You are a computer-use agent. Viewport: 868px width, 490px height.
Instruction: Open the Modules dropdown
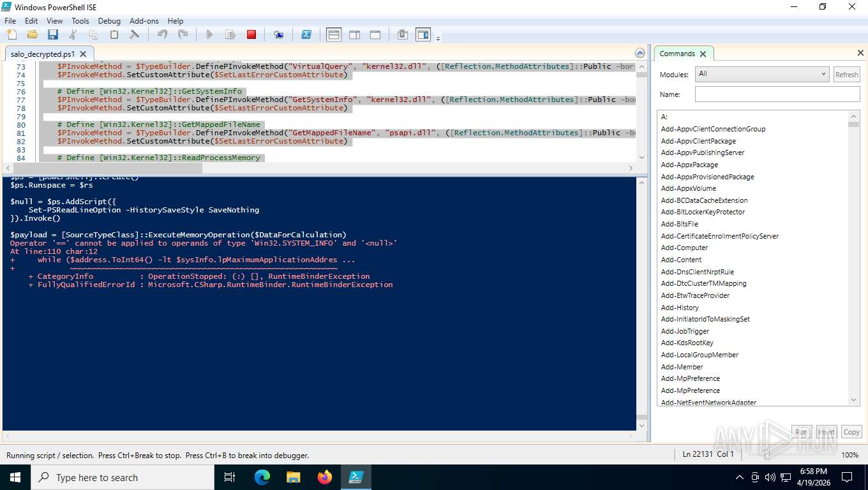[762, 74]
